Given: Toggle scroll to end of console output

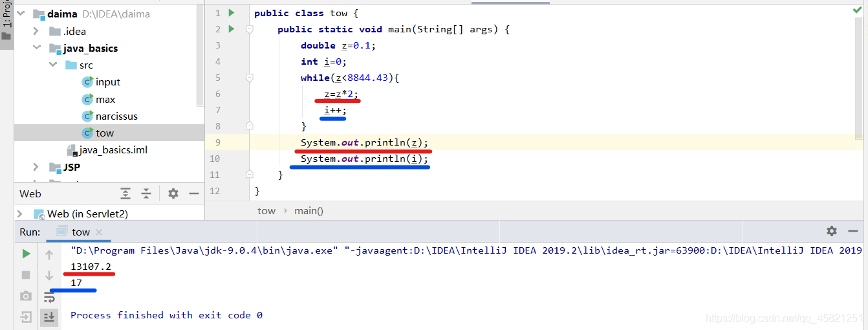Looking at the screenshot, I should tap(49, 317).
